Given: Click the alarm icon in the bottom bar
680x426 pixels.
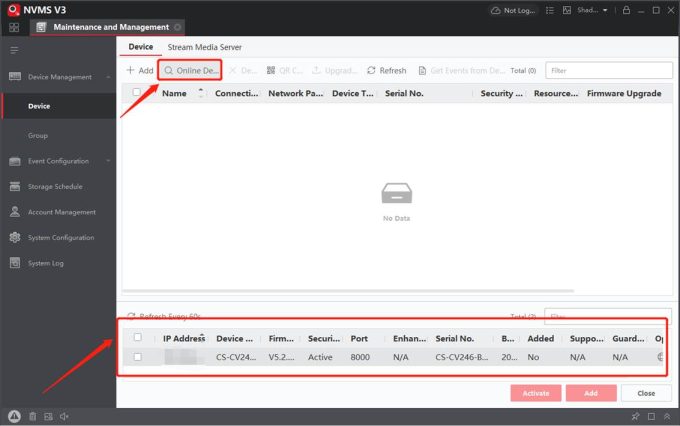Looking at the screenshot, I should click(14, 416).
